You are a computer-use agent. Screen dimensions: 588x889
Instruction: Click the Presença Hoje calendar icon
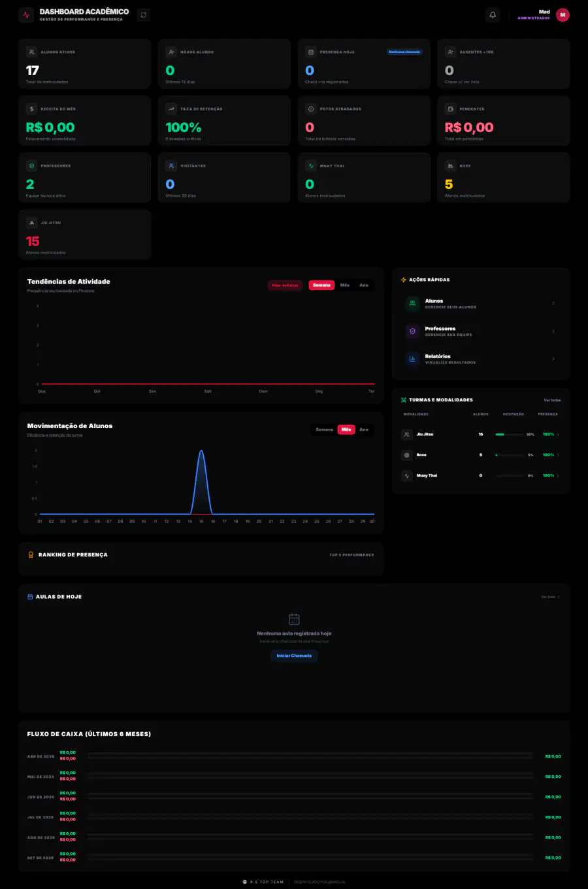[311, 52]
